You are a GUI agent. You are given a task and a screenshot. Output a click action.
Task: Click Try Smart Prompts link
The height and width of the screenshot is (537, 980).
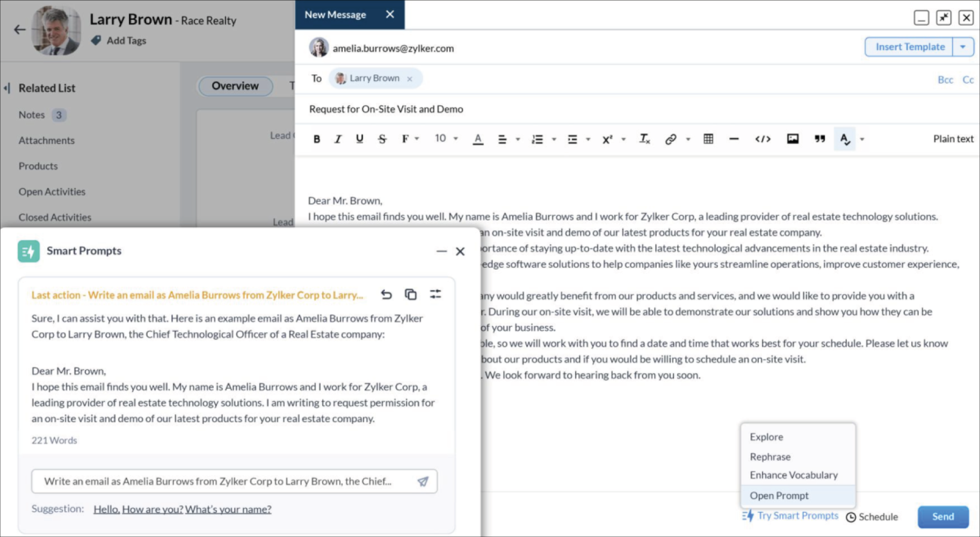pyautogui.click(x=797, y=516)
